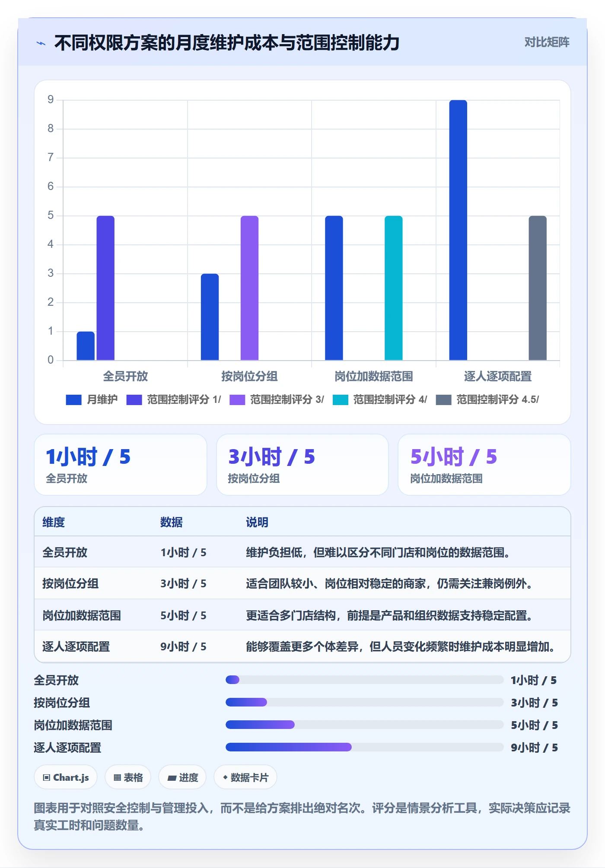Screen dimensions: 605x868
Task: Click the gray score bar for 逐人逐项配置
Action: click(538, 288)
